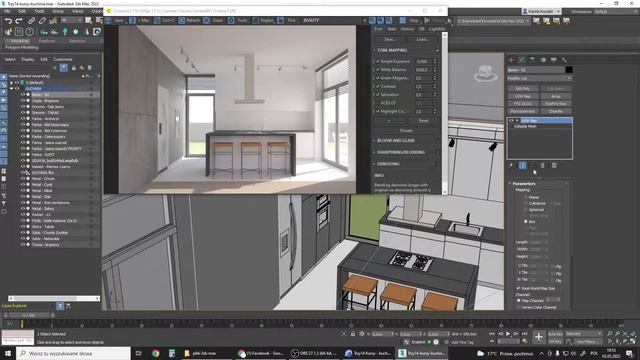
Task: Open the project path dropdown in toolbar
Action: [x=493, y=20]
